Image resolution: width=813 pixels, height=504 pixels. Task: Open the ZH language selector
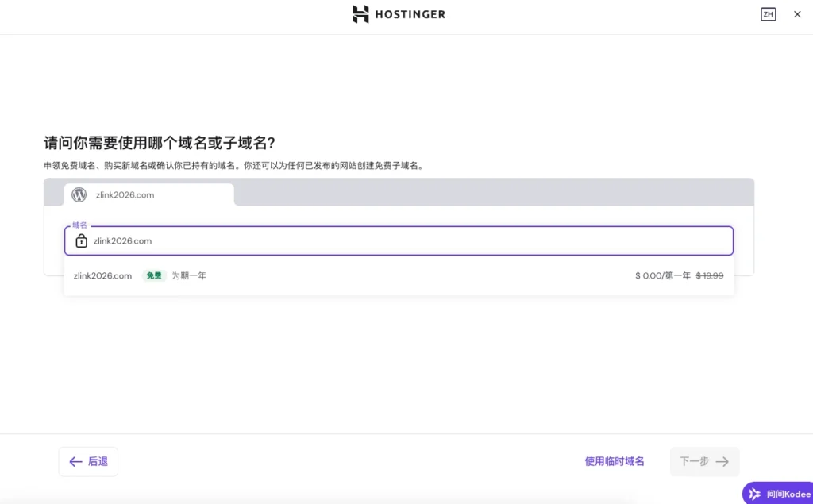768,14
